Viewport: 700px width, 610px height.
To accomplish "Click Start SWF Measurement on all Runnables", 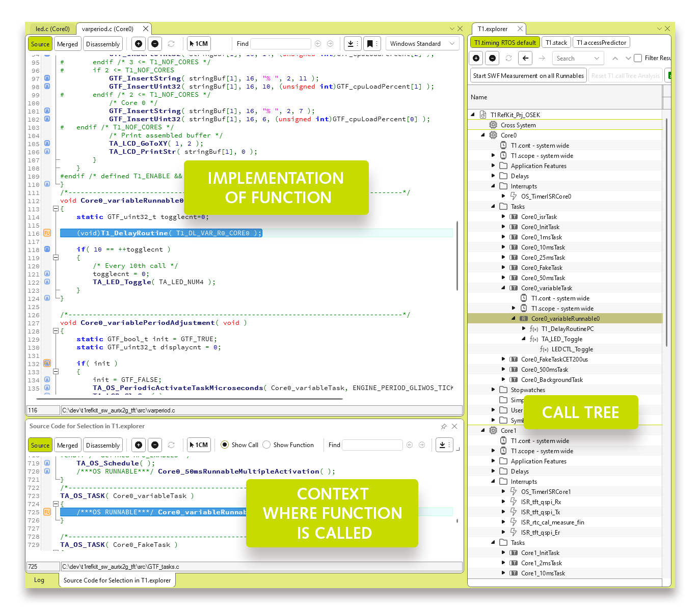I will [528, 76].
